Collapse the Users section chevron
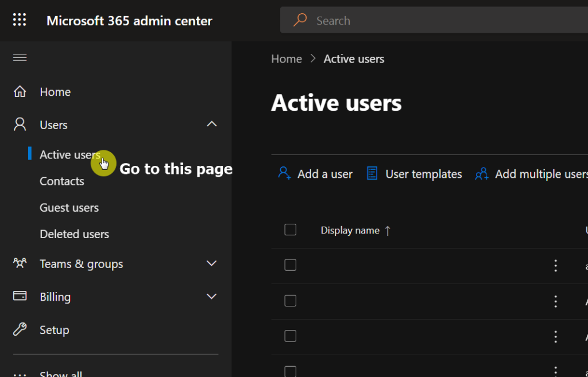Screen dimensions: 588x377 pyautogui.click(x=212, y=124)
